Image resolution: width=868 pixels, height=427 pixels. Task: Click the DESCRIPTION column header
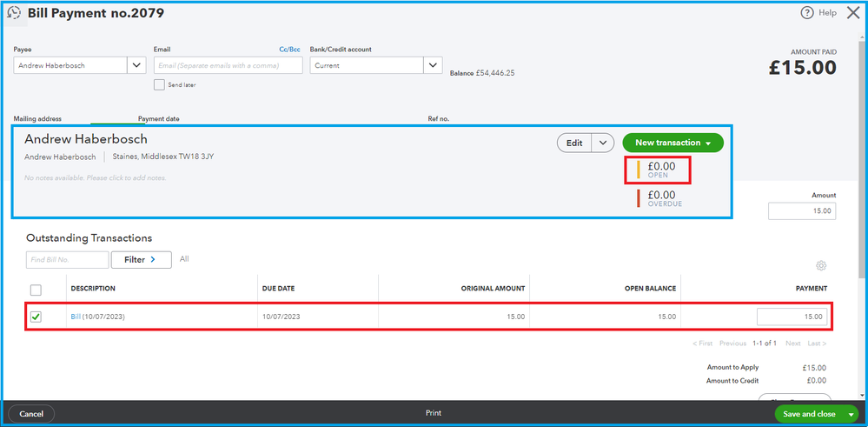tap(93, 289)
